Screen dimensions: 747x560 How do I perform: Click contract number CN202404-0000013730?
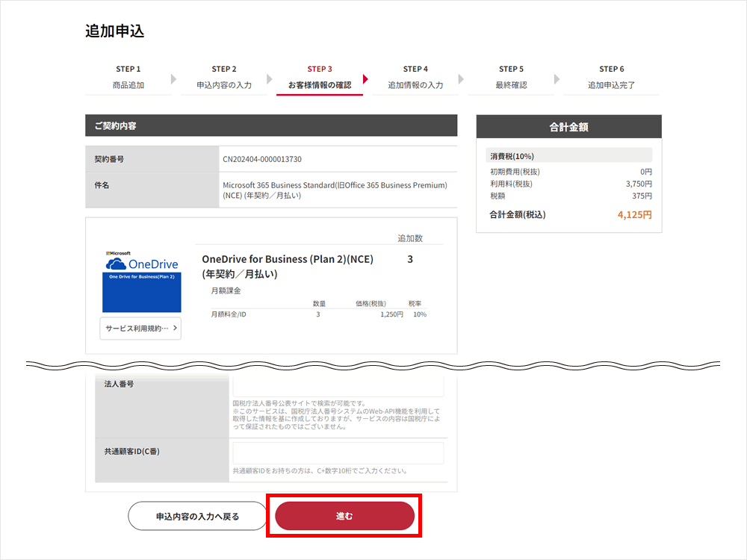(x=262, y=159)
